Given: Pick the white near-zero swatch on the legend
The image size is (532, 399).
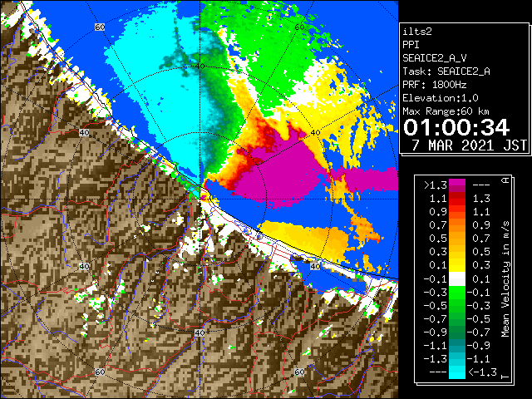Looking at the screenshot, I should click(x=457, y=279).
